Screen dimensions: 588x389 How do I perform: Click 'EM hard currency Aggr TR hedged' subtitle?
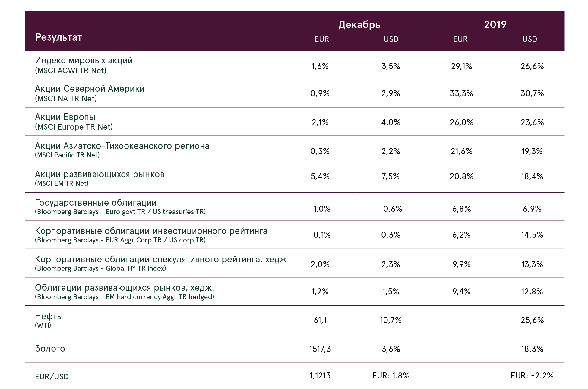coord(159,297)
